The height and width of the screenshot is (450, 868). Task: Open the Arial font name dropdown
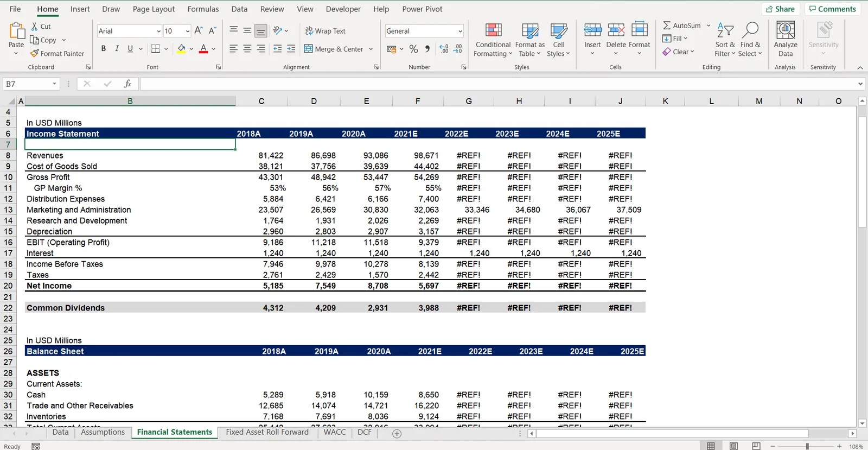[158, 31]
